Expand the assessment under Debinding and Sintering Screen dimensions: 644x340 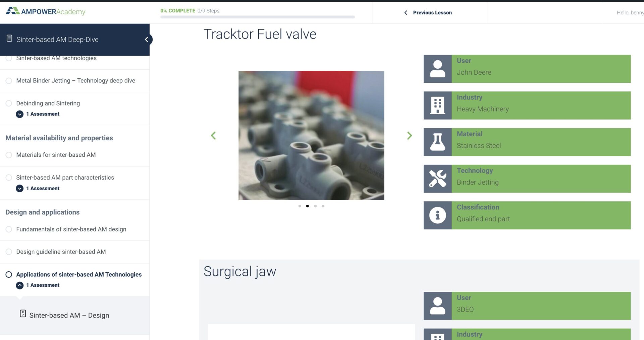(x=20, y=114)
